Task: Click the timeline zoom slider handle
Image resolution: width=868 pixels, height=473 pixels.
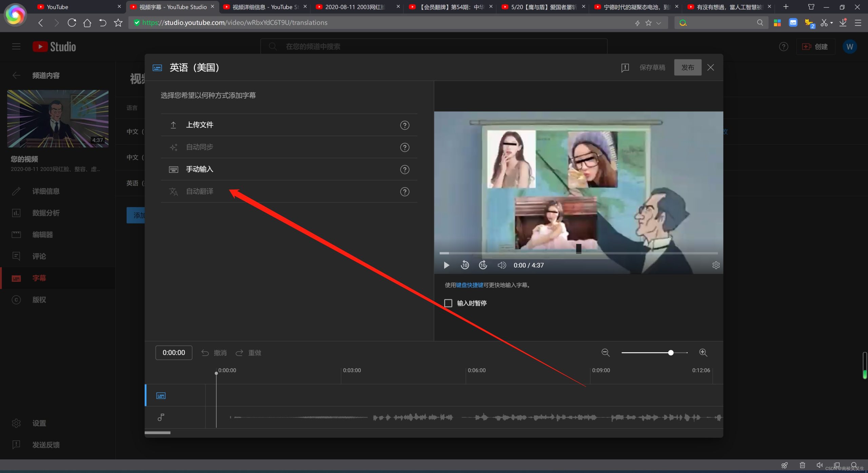Action: (671, 353)
